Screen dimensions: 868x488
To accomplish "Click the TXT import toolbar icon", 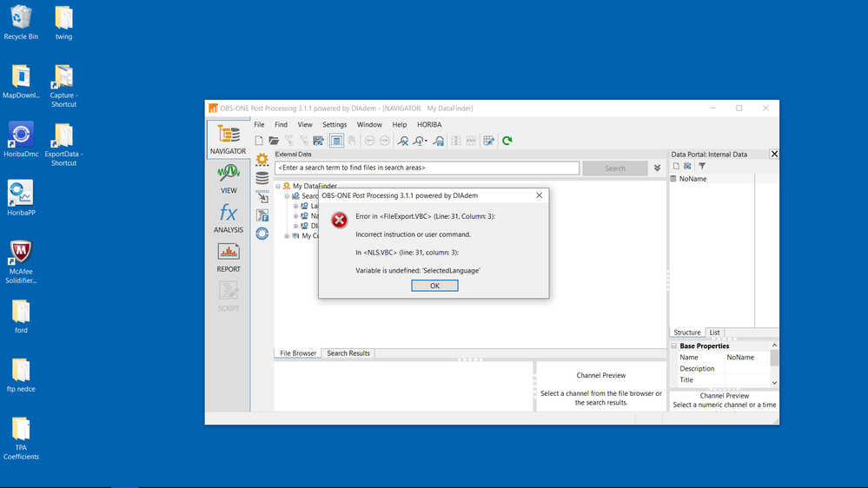I will (289, 141).
